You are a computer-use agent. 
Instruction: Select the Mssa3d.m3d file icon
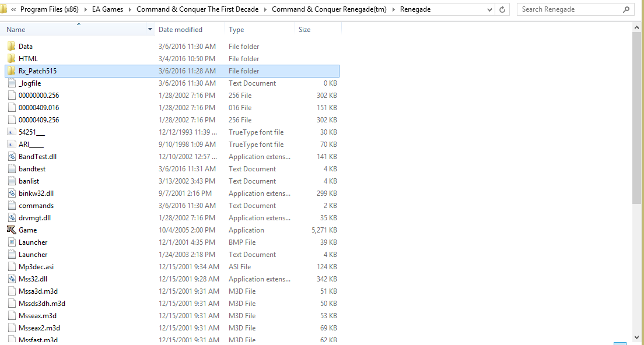[12, 291]
